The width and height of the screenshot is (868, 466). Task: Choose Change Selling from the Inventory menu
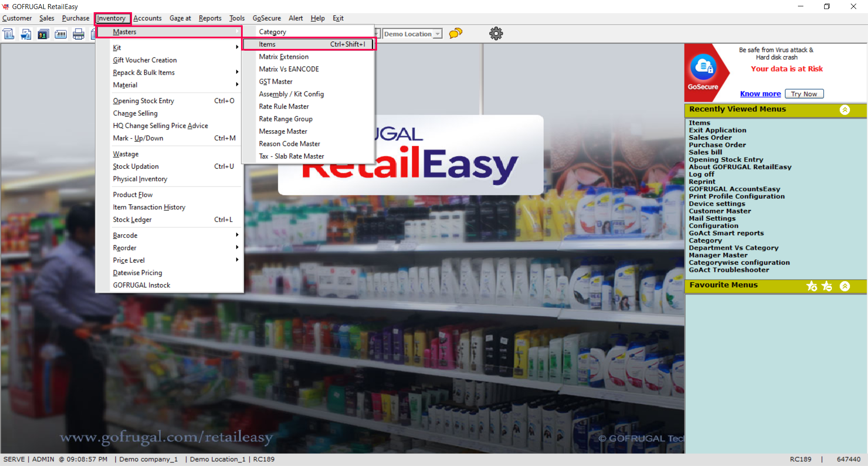click(170, 113)
